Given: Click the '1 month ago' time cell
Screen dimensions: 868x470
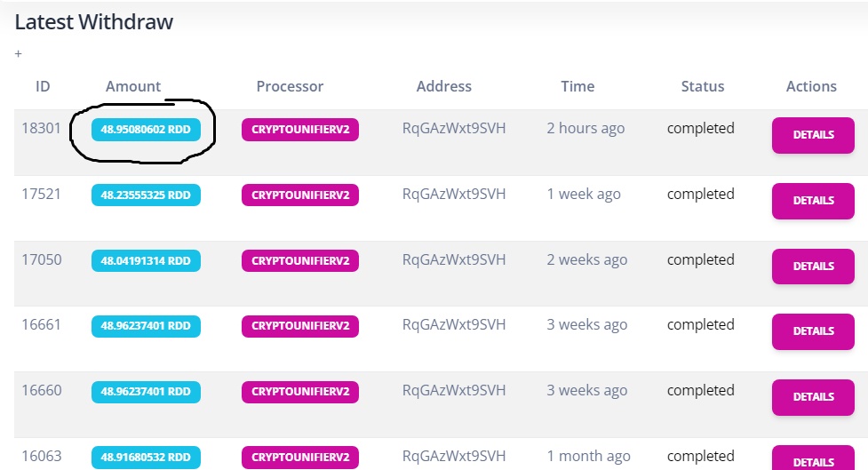Looking at the screenshot, I should click(x=588, y=457).
